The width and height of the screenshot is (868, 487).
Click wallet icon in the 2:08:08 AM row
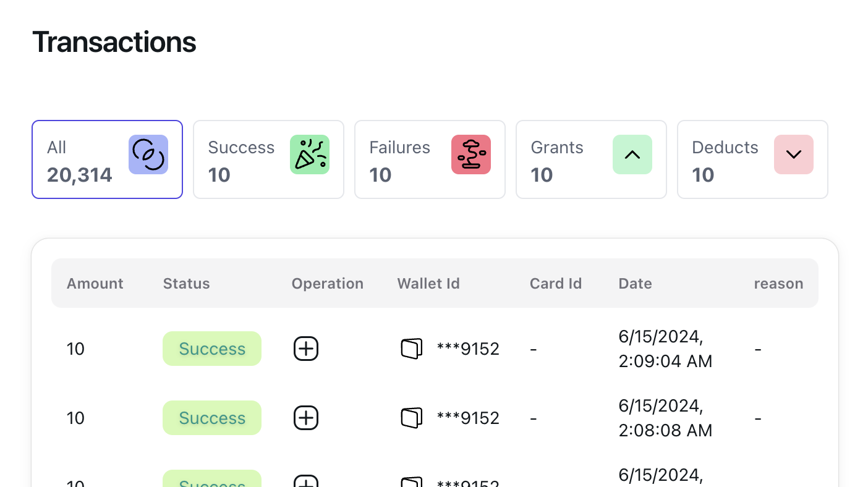click(412, 418)
